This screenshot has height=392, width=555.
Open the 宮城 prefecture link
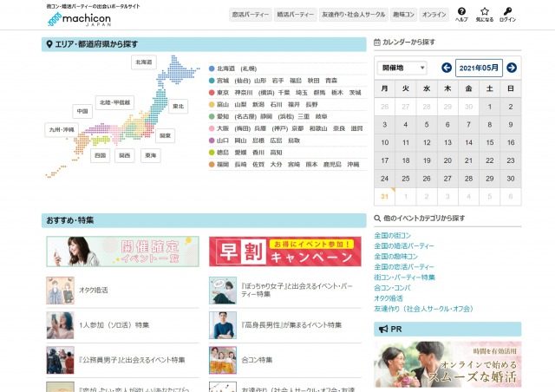pyautogui.click(x=223, y=81)
